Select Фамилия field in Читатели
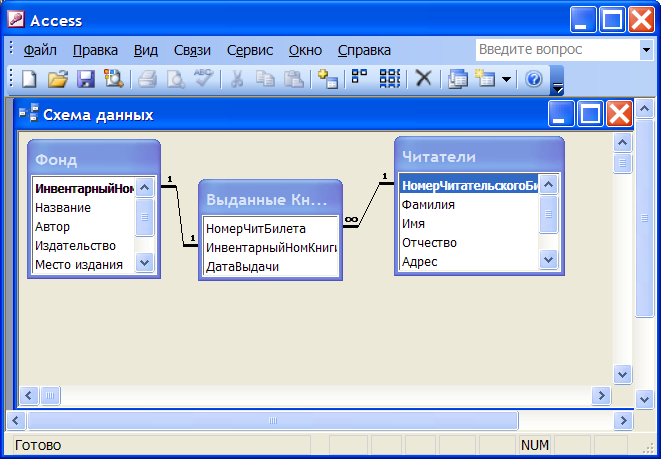661x459 pixels. point(469,204)
